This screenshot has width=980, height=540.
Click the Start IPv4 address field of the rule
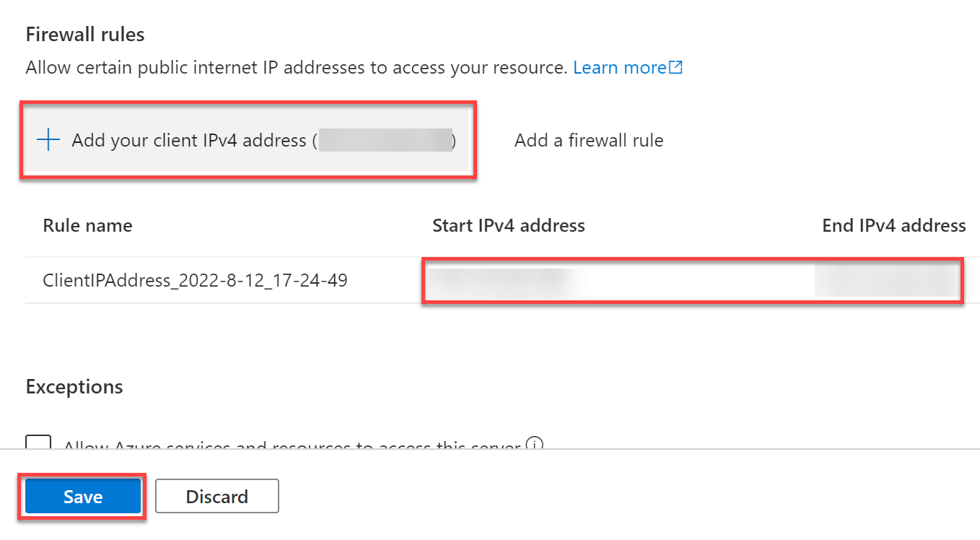[505, 280]
